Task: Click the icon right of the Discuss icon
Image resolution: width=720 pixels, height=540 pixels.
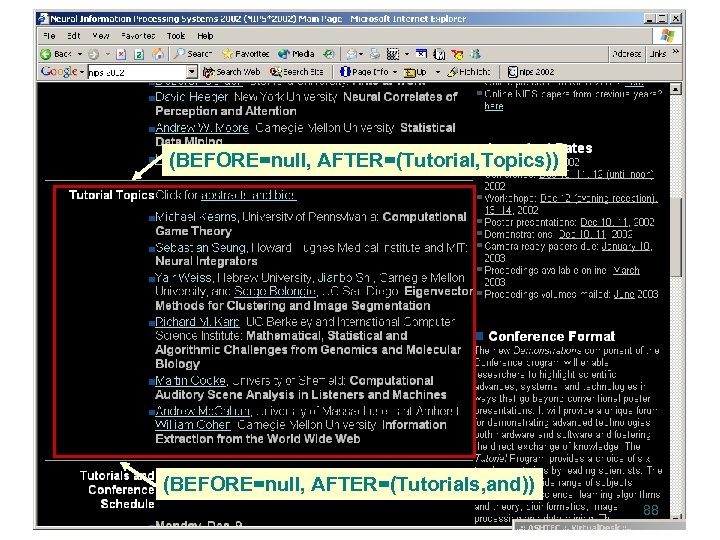Action: pos(439,54)
